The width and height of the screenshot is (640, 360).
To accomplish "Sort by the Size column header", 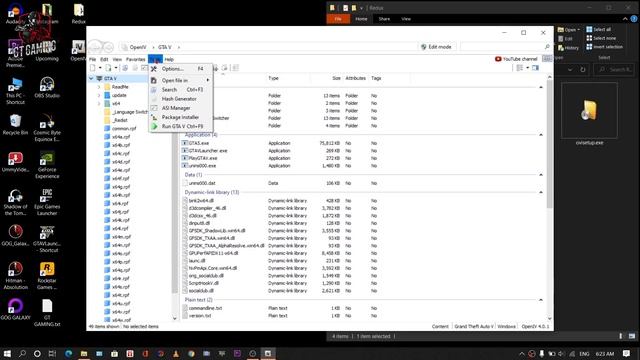I will [x=336, y=78].
